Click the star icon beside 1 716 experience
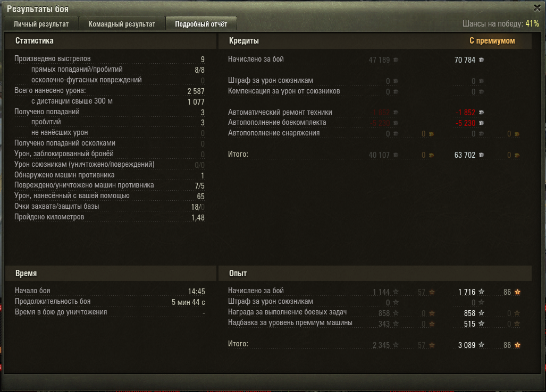 (482, 292)
